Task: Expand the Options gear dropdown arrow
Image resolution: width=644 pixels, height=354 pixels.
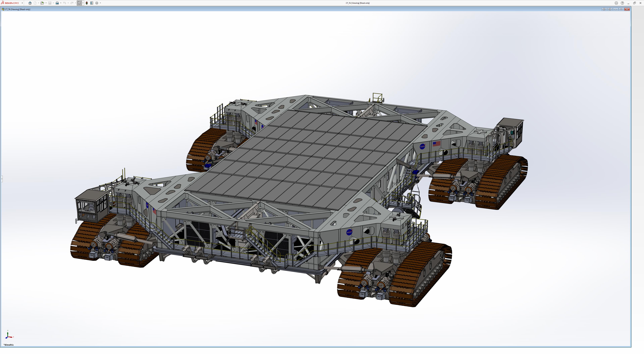Action: point(100,3)
